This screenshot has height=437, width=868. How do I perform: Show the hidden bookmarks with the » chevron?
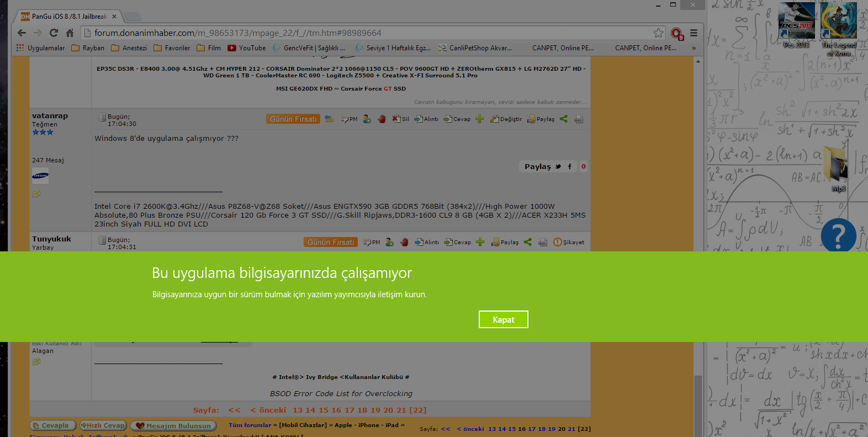(694, 48)
